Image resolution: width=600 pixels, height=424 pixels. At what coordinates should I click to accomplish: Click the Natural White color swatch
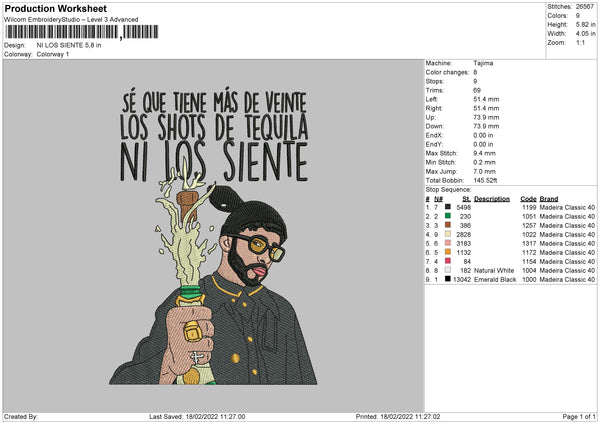(448, 270)
